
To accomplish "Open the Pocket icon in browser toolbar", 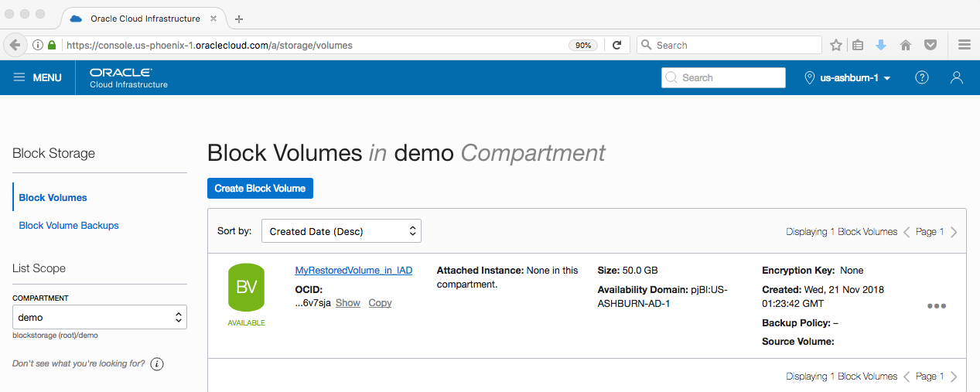I will (x=931, y=45).
